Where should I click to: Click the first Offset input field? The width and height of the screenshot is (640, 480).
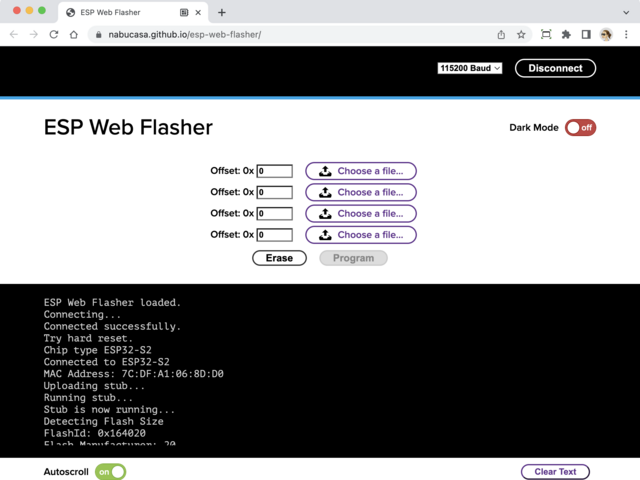(x=275, y=171)
